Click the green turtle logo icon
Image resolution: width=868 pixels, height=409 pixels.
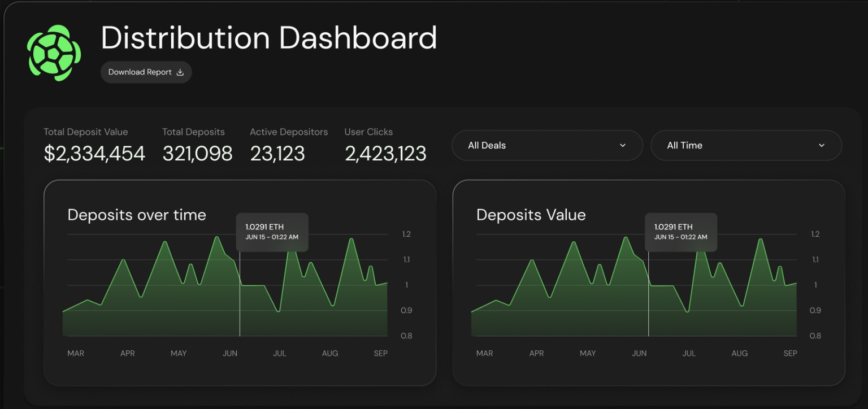54,53
